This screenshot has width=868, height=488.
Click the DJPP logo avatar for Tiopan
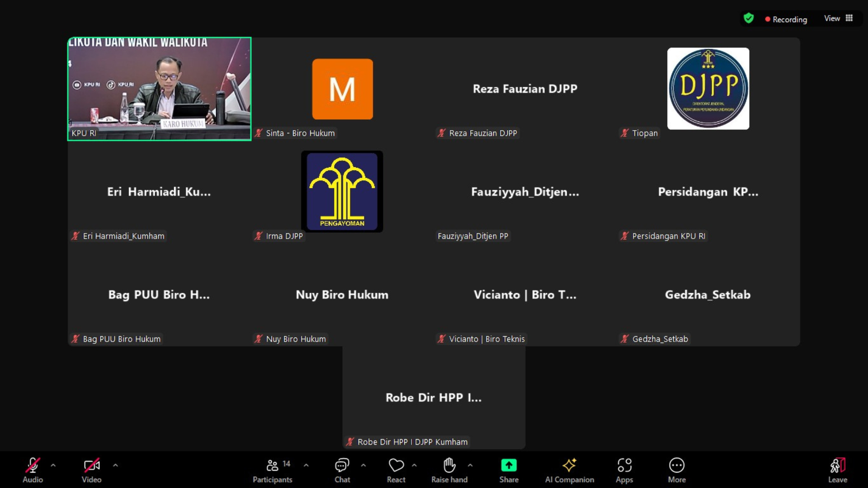coord(708,89)
